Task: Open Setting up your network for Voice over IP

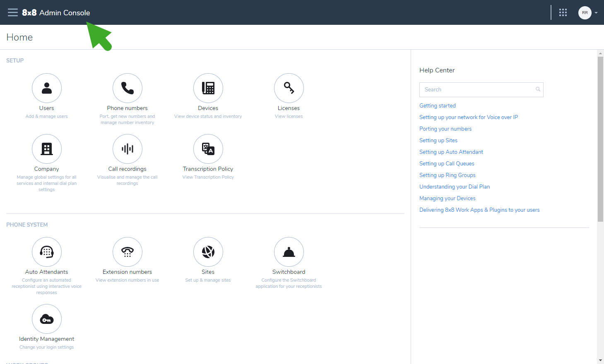Action: click(x=469, y=117)
